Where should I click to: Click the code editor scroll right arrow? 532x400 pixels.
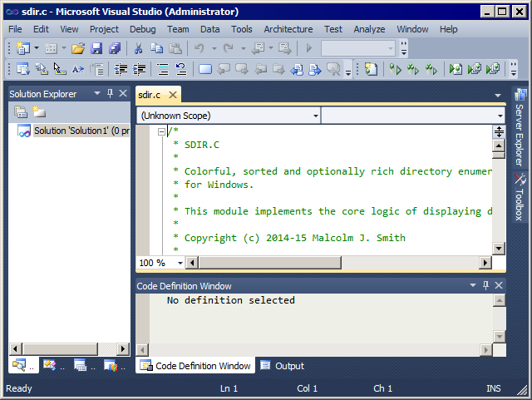pos(485,263)
